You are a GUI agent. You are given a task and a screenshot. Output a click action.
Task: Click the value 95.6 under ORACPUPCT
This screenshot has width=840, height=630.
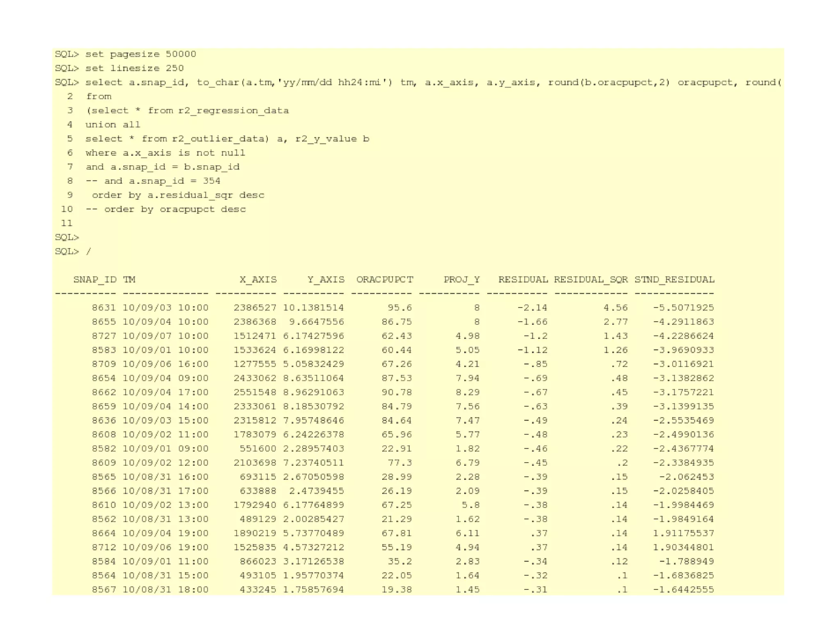point(399,308)
